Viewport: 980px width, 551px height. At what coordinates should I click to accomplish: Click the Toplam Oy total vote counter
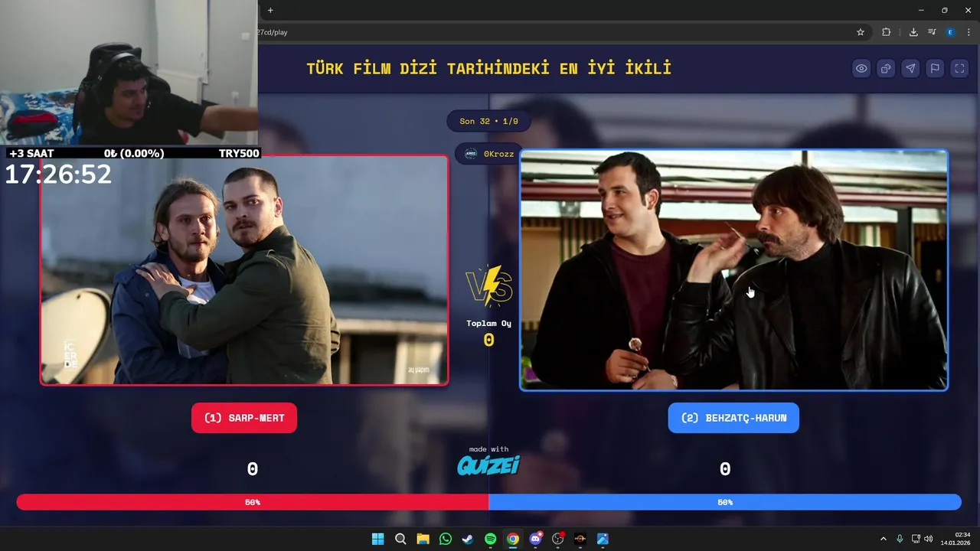pos(488,332)
